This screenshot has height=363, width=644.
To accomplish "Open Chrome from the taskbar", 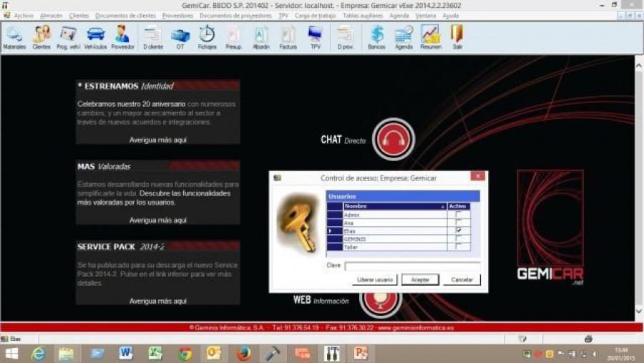I will click(185, 354).
